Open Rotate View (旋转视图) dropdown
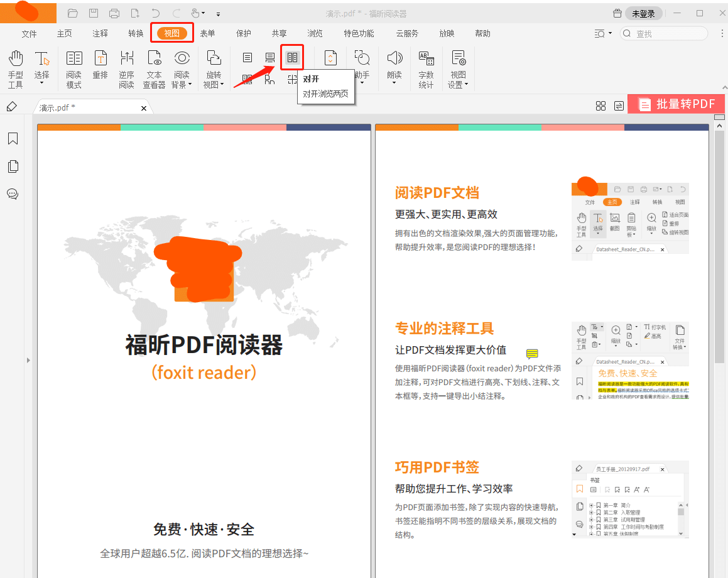Viewport: 728px width, 578px height. coord(222,84)
